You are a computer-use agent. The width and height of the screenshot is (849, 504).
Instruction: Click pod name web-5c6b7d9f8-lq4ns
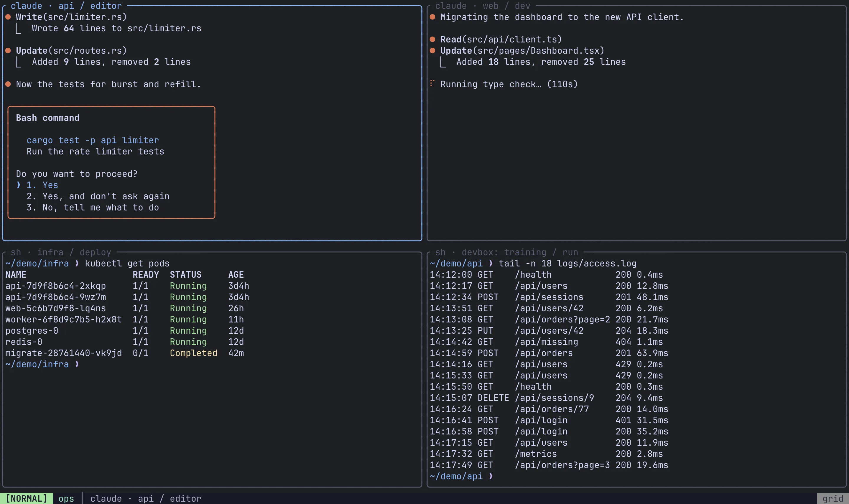(56, 308)
